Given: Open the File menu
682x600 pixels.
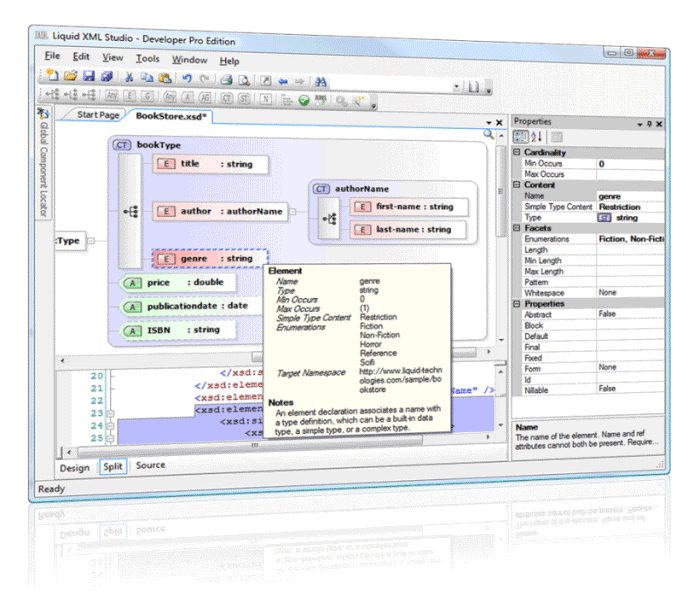Looking at the screenshot, I should pyautogui.click(x=52, y=56).
